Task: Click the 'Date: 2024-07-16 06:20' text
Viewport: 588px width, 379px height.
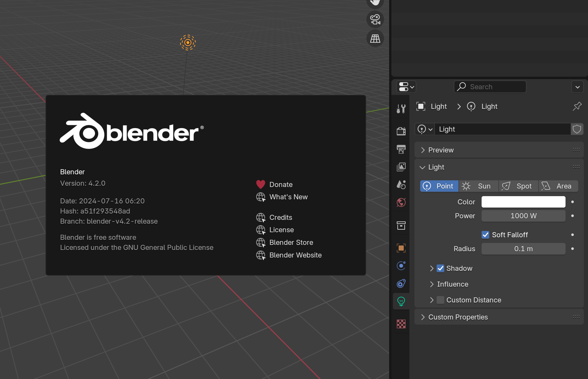Action: point(102,201)
